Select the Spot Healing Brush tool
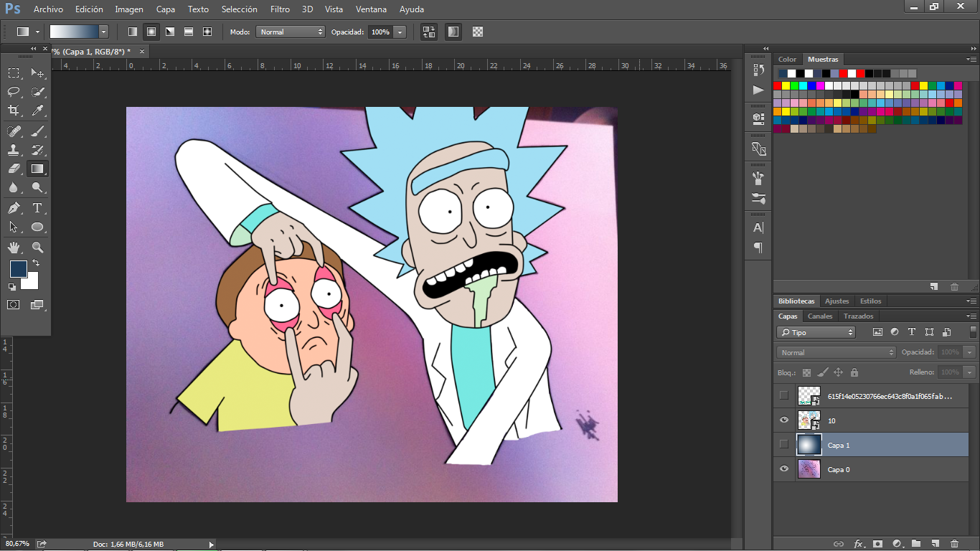This screenshot has height=551, width=980. [14, 131]
